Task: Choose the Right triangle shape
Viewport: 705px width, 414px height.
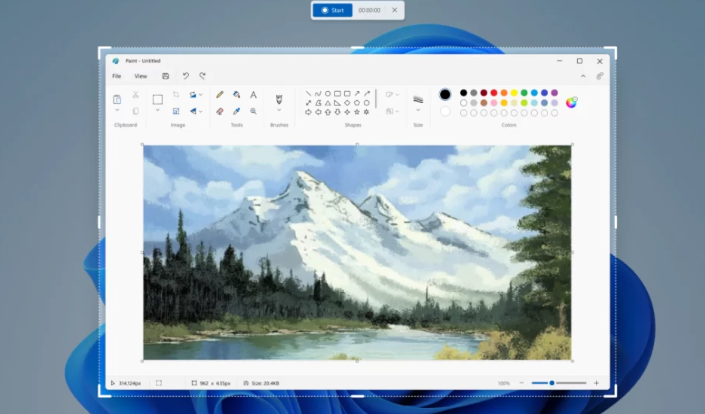Action: click(x=337, y=103)
